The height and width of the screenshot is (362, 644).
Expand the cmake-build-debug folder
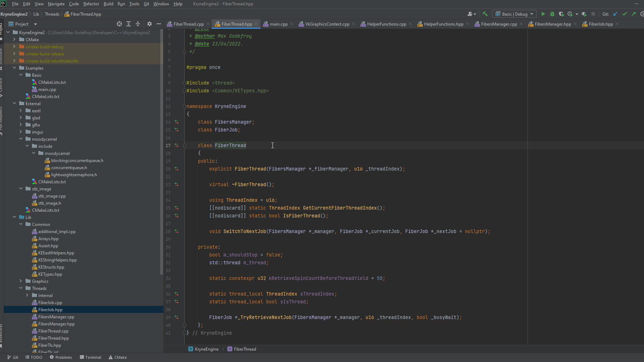(x=14, y=47)
